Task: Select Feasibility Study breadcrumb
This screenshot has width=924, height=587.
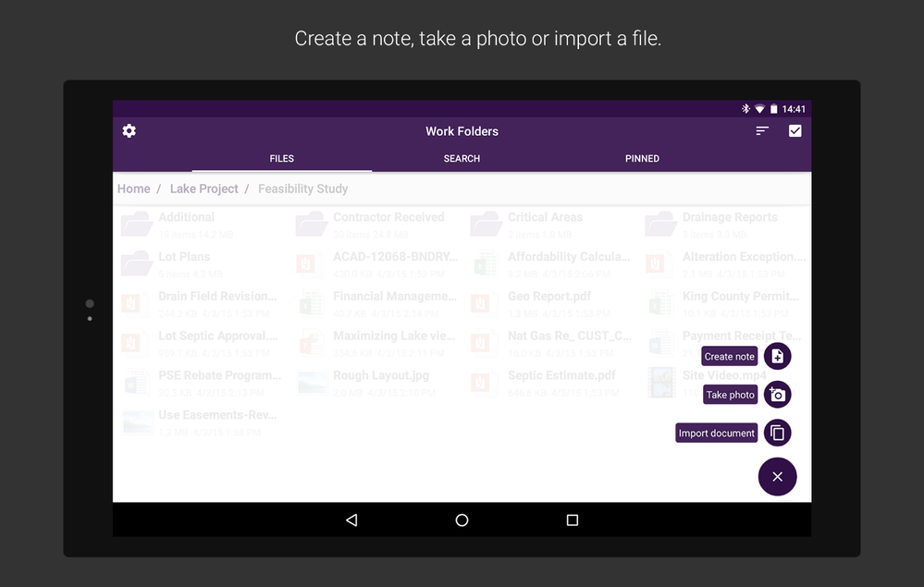Action: tap(302, 189)
